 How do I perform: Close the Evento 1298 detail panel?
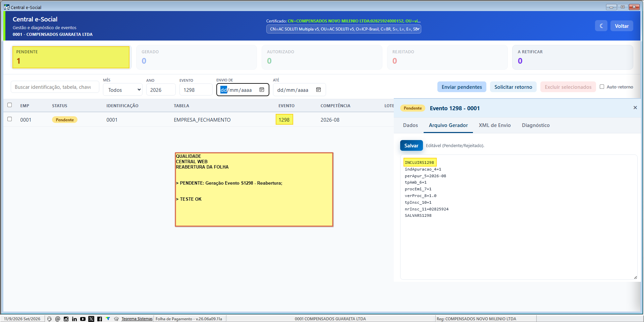(x=635, y=108)
